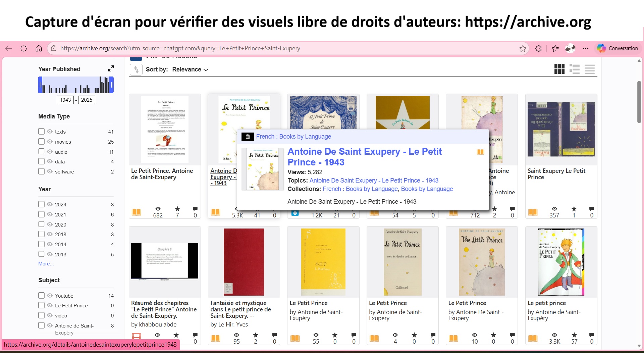Open Books by Language collection link
644x353 pixels.
point(427,189)
